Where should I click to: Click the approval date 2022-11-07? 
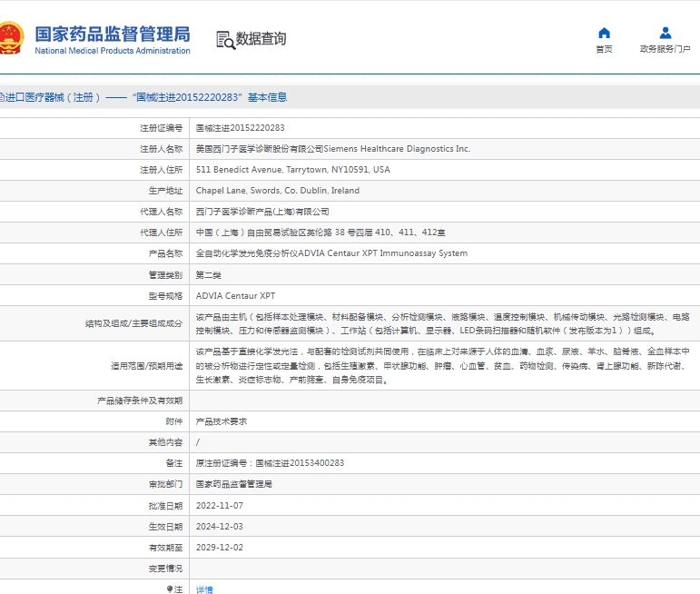click(x=220, y=505)
